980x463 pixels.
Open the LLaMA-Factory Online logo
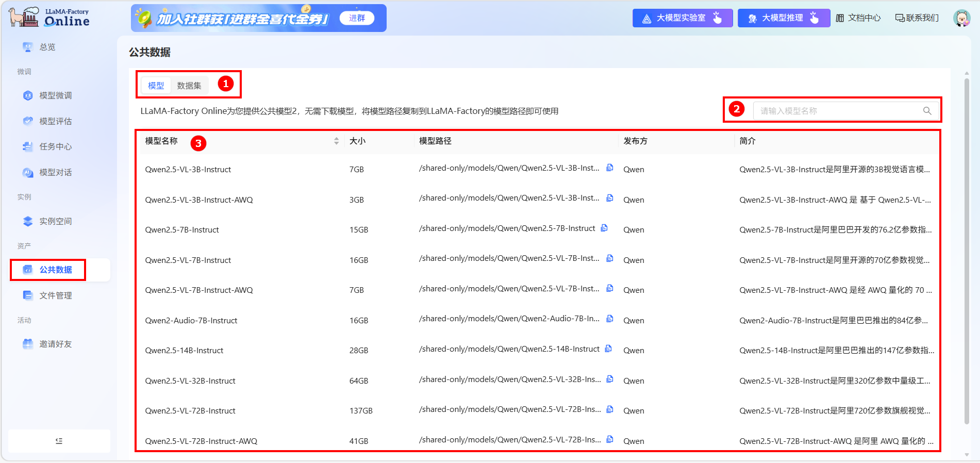[49, 17]
